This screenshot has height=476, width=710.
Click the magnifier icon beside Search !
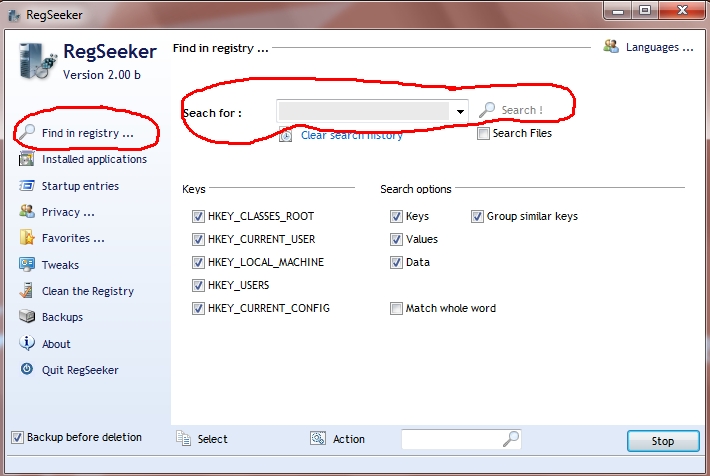coord(487,110)
